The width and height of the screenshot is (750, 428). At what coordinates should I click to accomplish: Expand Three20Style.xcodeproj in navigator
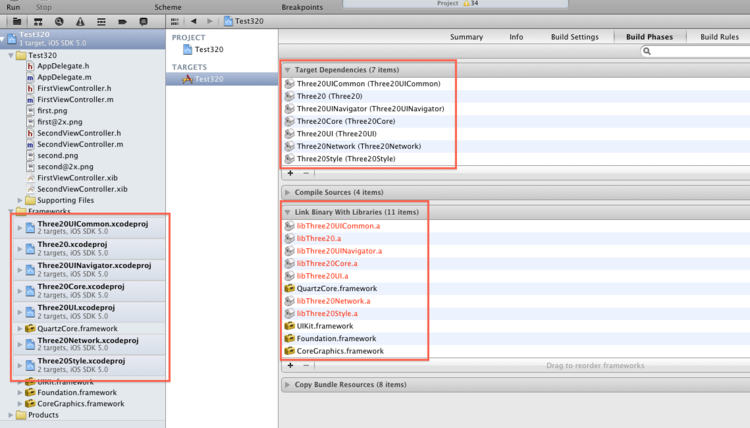coord(20,365)
